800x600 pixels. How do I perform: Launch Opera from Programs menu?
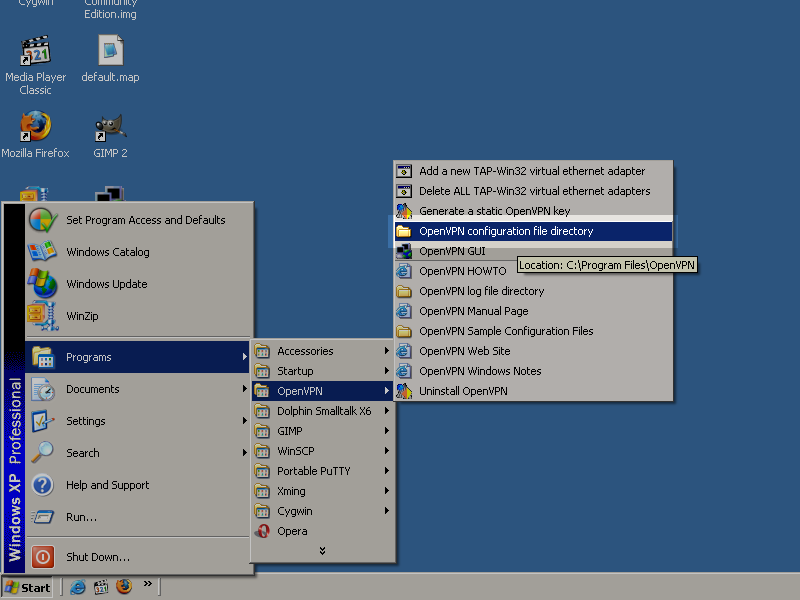click(323, 531)
